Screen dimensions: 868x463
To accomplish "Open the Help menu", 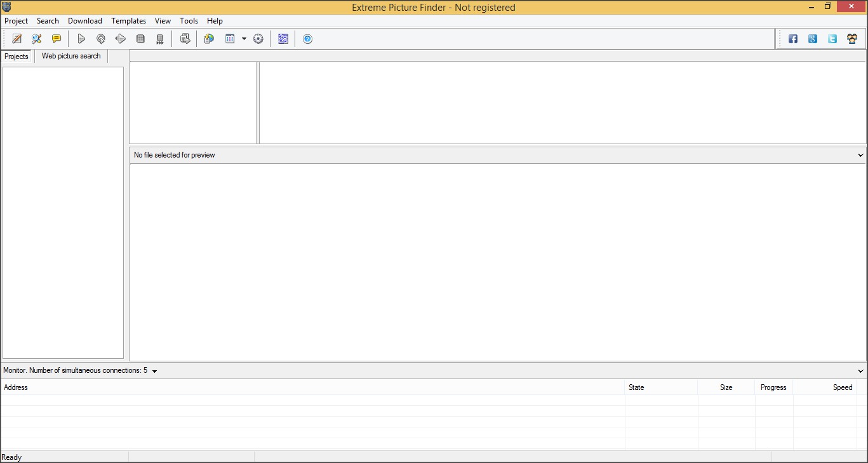I will 215,21.
